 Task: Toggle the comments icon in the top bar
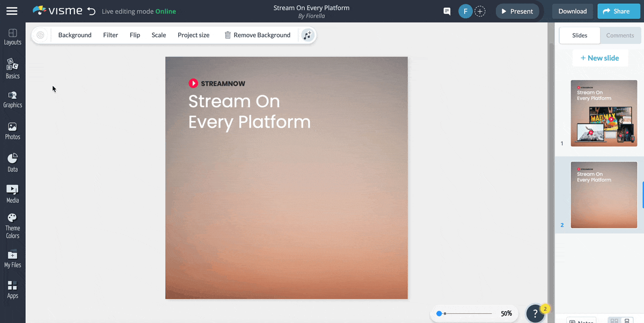click(447, 11)
